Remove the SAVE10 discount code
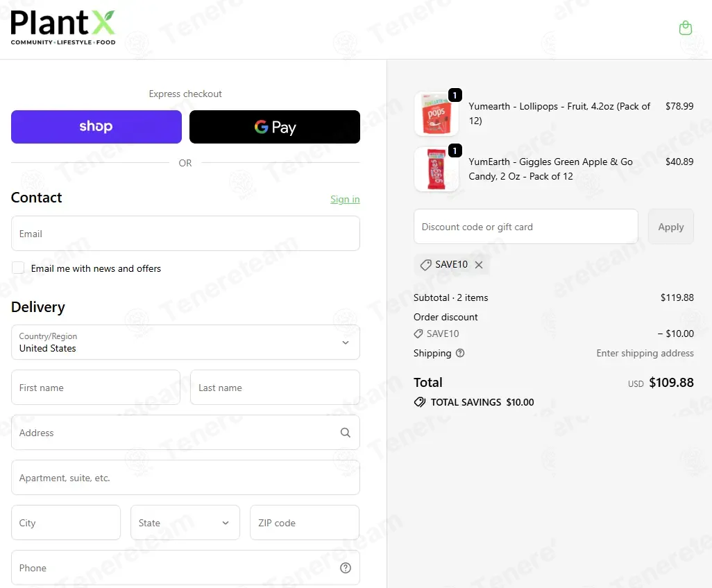 [x=479, y=264]
